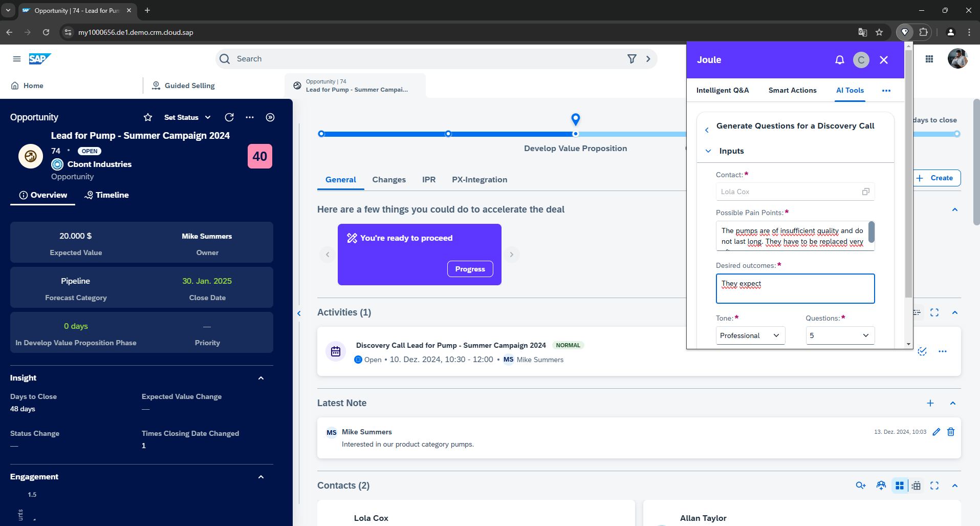Switch Contacts to card grid view
Viewport: 980px width, 526px height.
coord(900,486)
